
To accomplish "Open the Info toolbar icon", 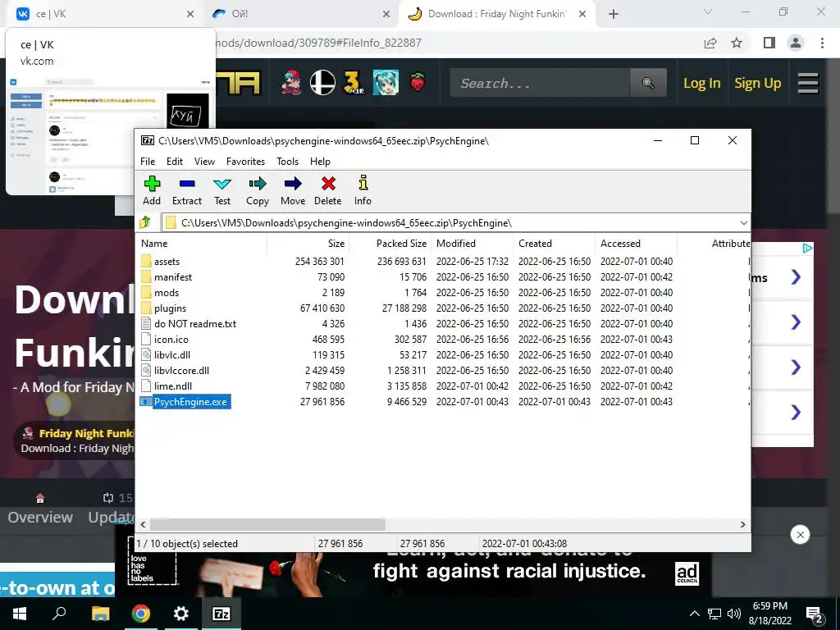I will tap(363, 190).
